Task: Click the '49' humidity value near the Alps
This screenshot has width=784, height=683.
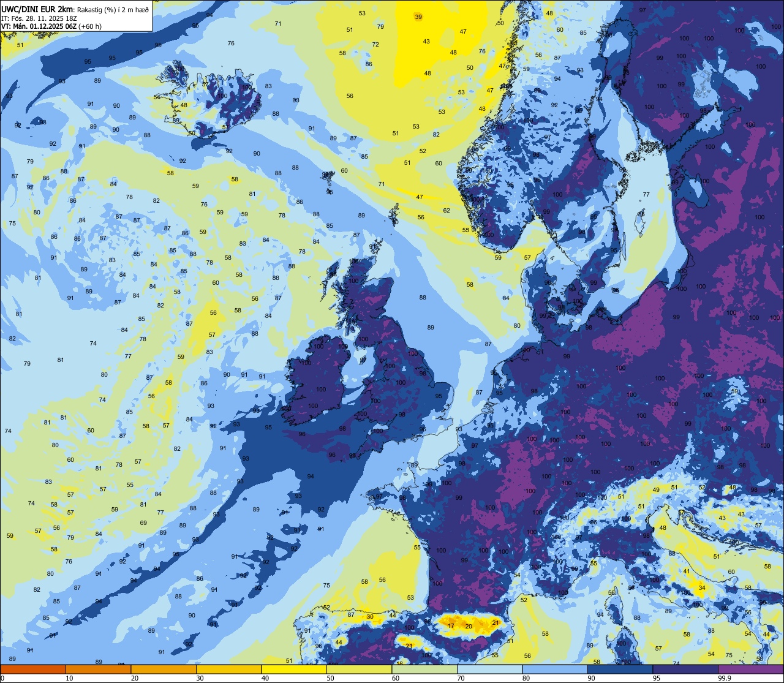Action: pyautogui.click(x=657, y=490)
